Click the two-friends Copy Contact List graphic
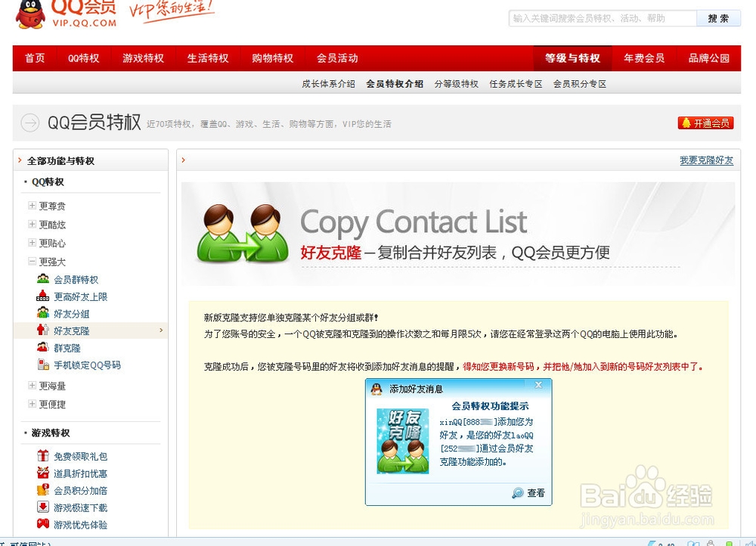 tap(243, 234)
